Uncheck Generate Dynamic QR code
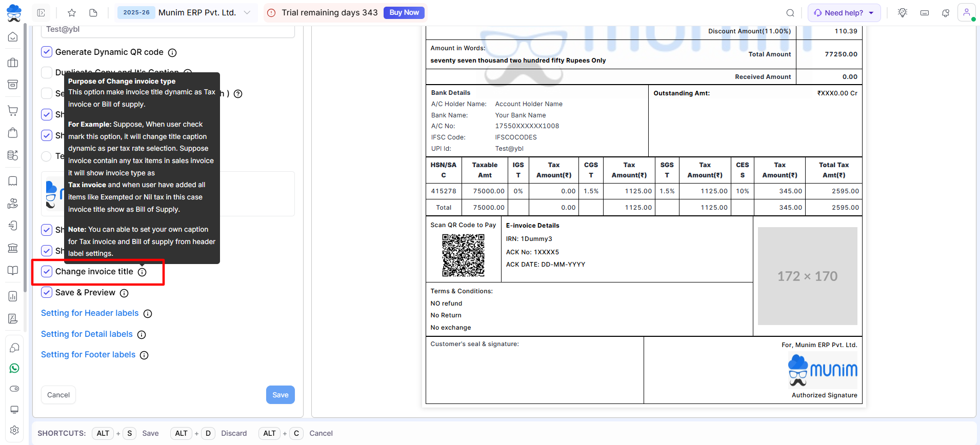980x445 pixels. point(47,52)
